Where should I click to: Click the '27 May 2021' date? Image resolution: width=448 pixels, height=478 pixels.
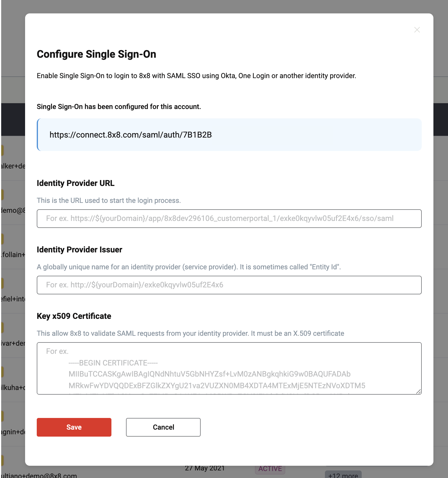tap(205, 468)
